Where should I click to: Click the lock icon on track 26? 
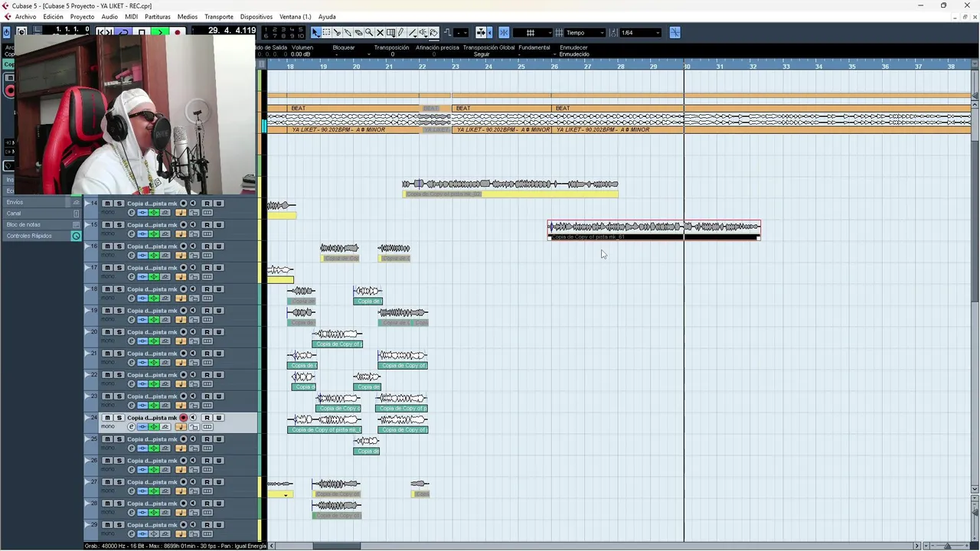(194, 470)
